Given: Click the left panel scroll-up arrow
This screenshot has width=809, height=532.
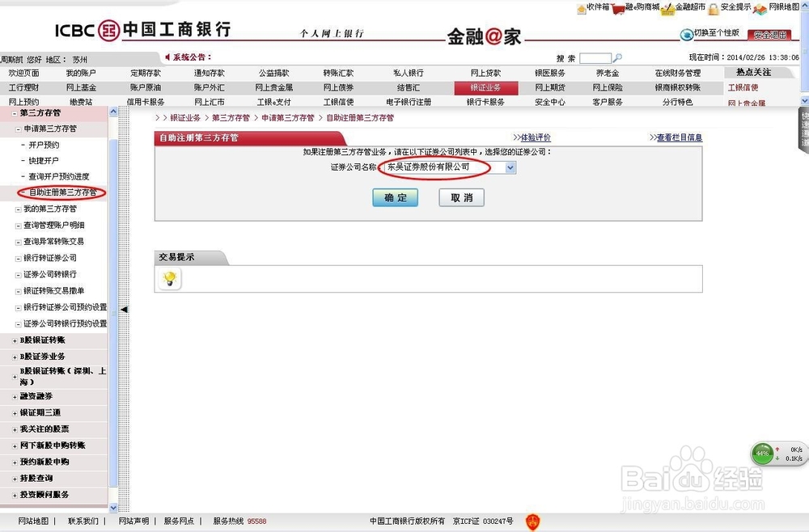Looking at the screenshot, I should 113,112.
